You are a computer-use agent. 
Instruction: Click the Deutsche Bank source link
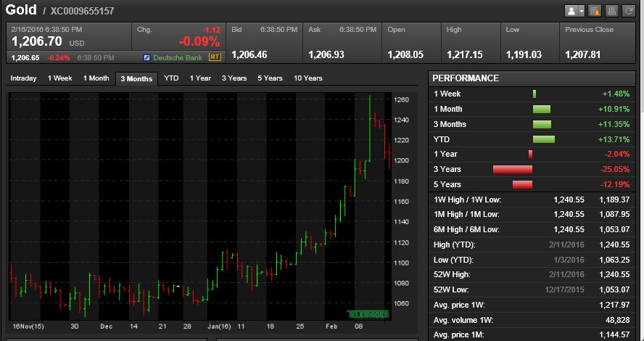click(x=178, y=57)
